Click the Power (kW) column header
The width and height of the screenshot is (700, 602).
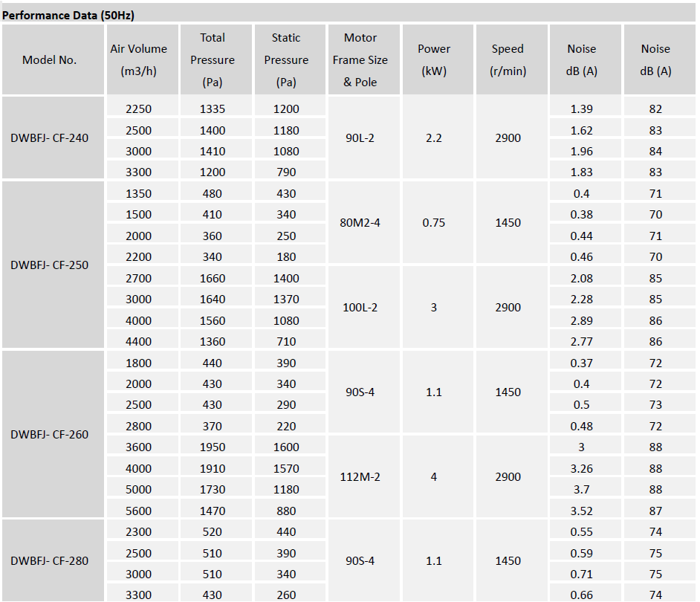(434, 60)
